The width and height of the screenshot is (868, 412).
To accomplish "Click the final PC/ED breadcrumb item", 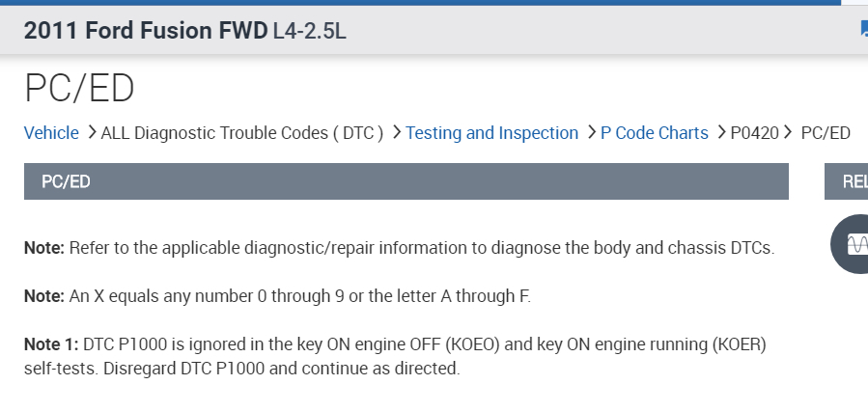I will coord(826,133).
